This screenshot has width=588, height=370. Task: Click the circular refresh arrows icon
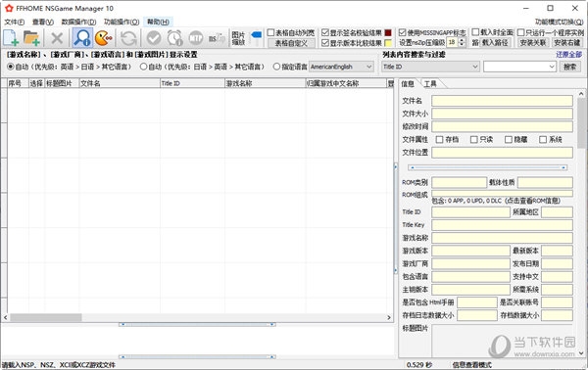[x=128, y=38]
